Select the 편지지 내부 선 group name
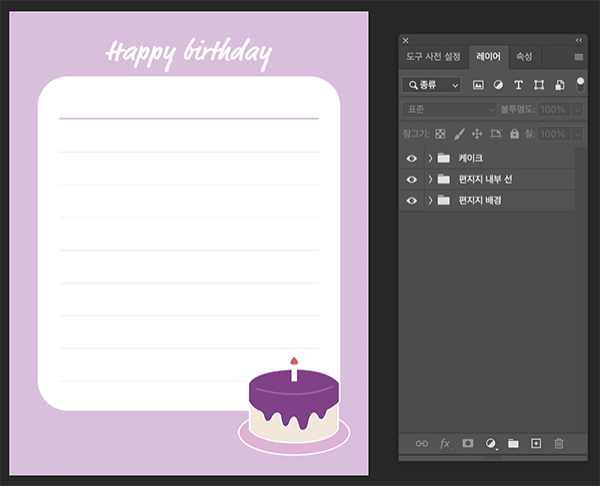The width and height of the screenshot is (600, 486). tap(485, 179)
